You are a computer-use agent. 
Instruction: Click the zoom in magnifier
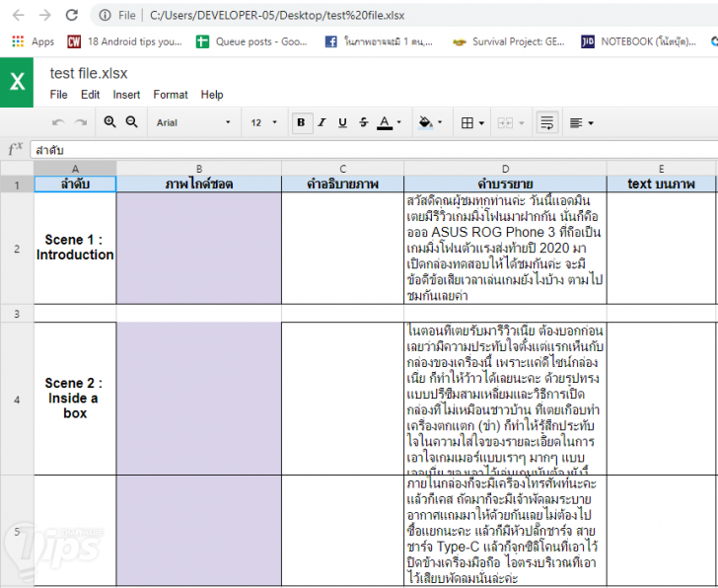(109, 121)
